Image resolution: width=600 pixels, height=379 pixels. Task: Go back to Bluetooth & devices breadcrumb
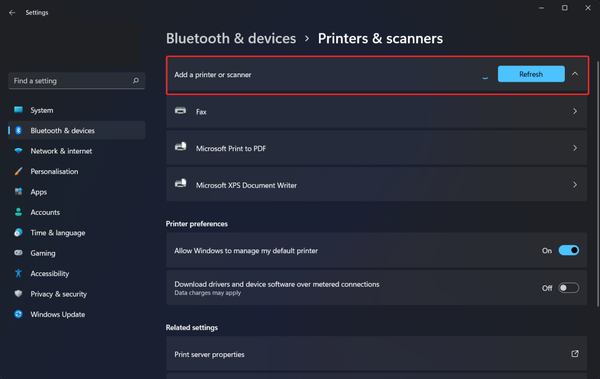point(231,38)
